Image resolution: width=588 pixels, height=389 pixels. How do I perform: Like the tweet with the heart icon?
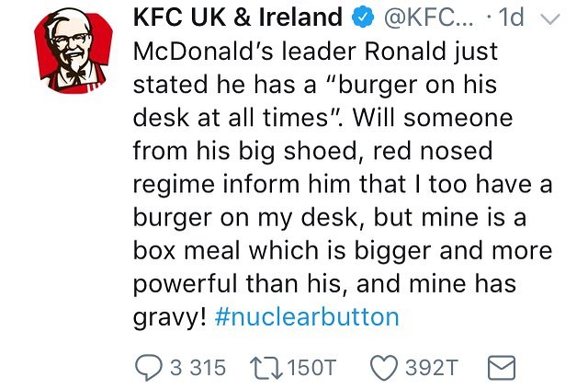(384, 368)
